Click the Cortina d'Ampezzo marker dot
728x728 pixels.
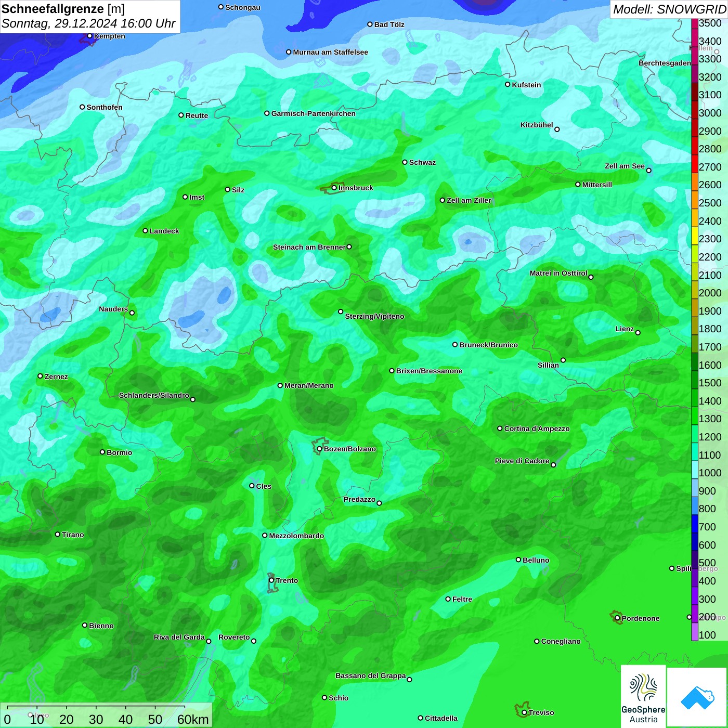click(x=500, y=428)
